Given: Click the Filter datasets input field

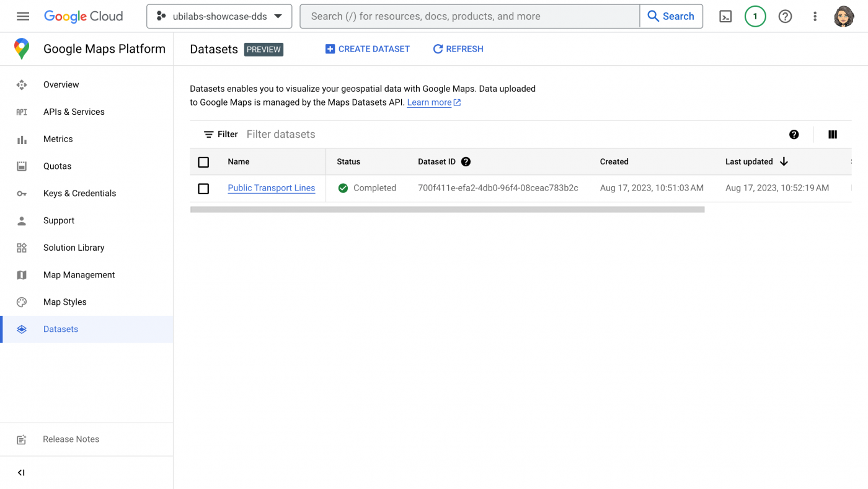Looking at the screenshot, I should coord(281,134).
